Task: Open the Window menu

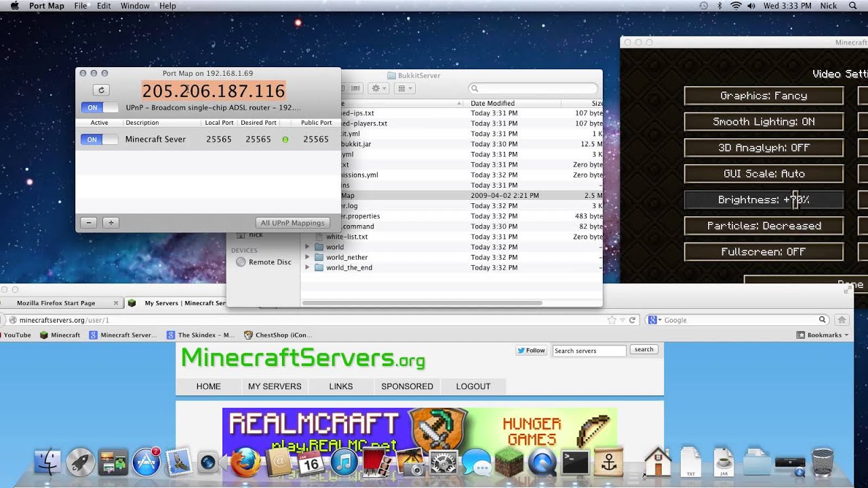Action: (x=135, y=5)
